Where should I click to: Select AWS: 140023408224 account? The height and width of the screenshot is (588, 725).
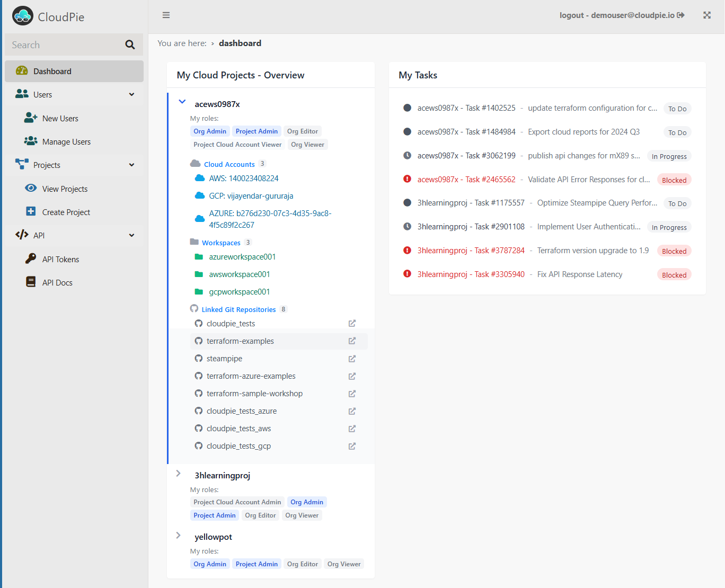click(x=244, y=179)
